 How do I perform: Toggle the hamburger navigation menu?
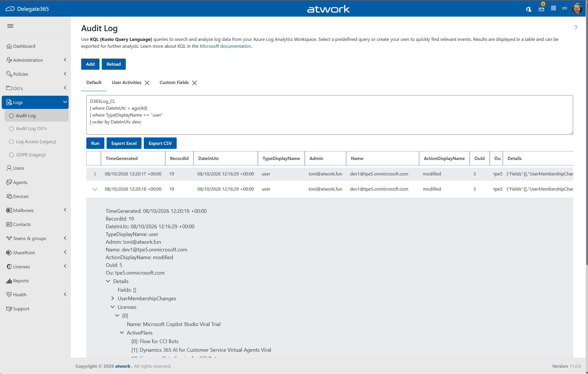10,26
